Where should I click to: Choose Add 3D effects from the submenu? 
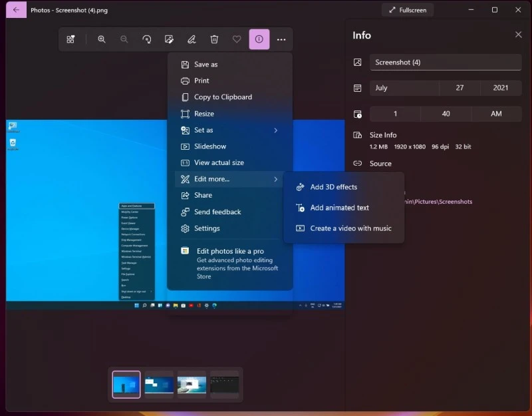334,187
